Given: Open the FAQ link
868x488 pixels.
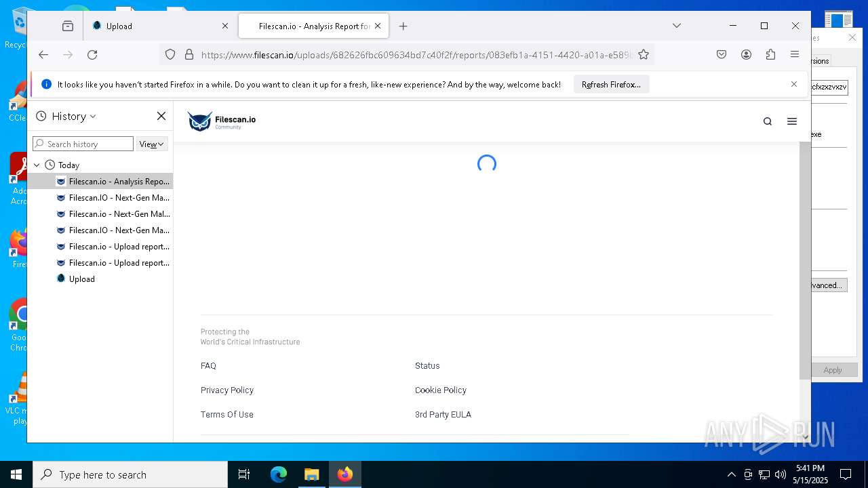Looking at the screenshot, I should 208,366.
